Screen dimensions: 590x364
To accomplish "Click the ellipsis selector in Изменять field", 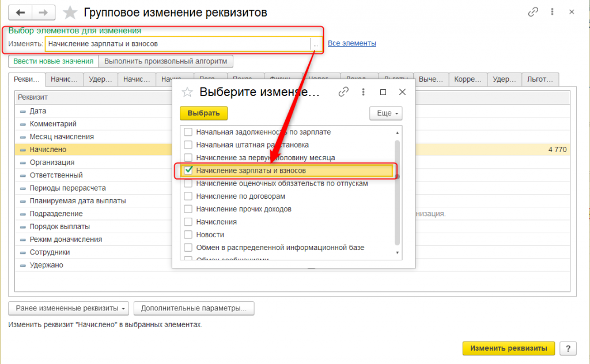I will point(316,44).
